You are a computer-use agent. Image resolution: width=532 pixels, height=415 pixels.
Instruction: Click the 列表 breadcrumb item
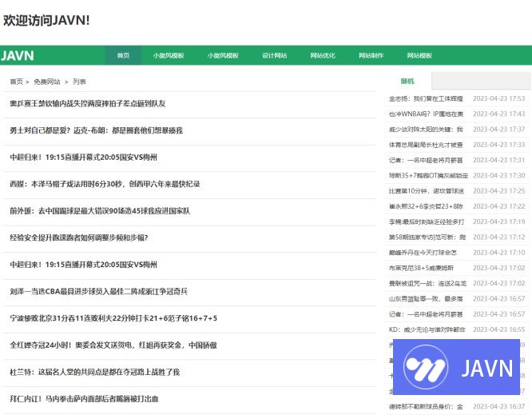click(x=79, y=82)
